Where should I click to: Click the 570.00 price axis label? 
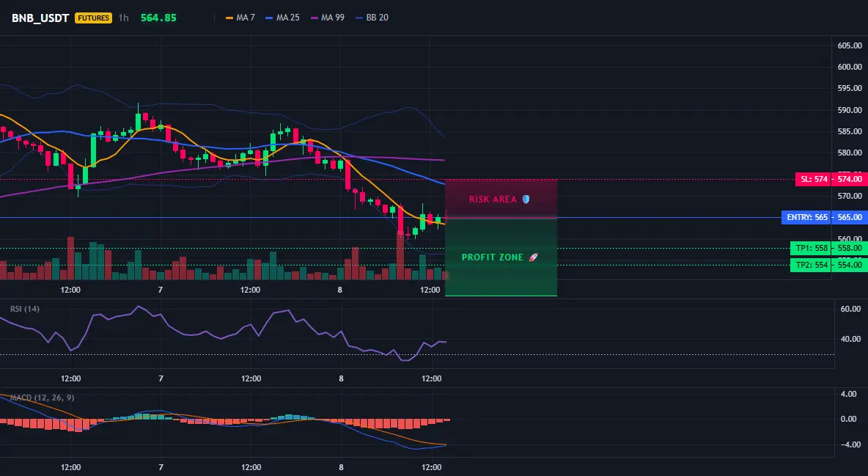(x=850, y=196)
